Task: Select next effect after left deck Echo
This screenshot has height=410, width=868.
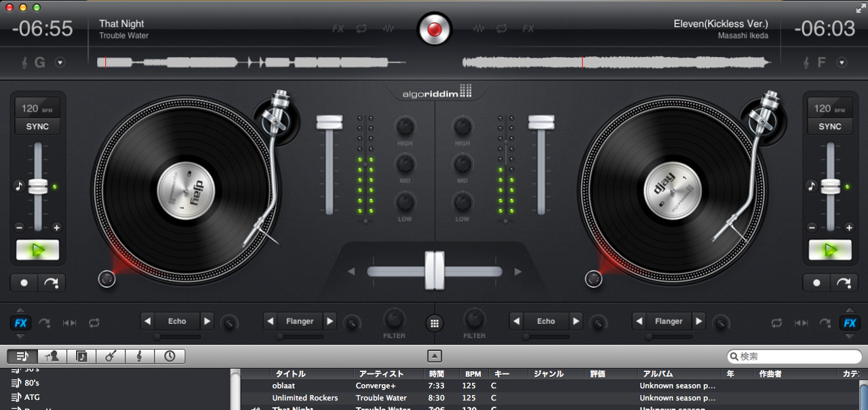Action: (208, 321)
